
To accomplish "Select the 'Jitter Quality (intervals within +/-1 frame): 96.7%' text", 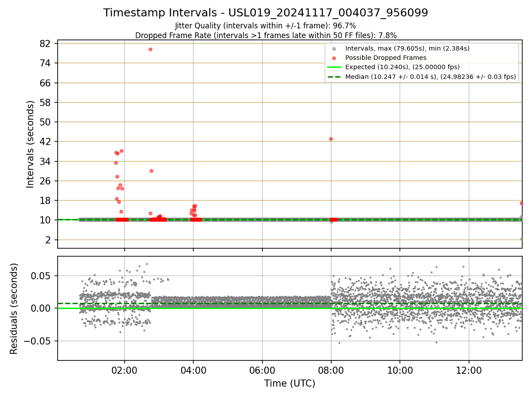I will coord(266,26).
